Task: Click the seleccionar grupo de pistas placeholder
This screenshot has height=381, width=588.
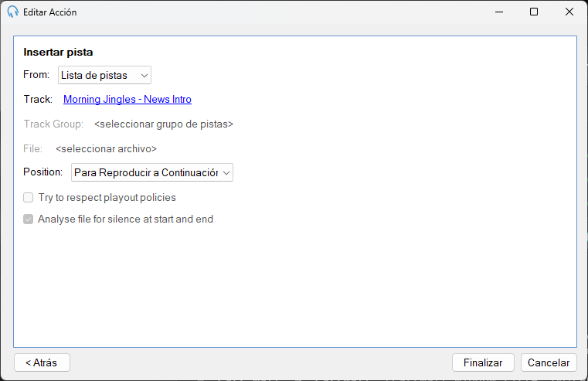Action: (x=164, y=124)
